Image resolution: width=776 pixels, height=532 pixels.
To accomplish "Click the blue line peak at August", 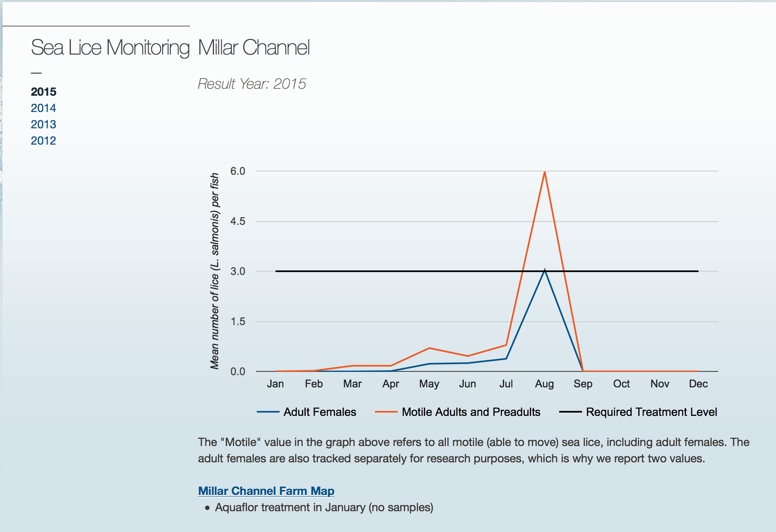I will (x=545, y=270).
